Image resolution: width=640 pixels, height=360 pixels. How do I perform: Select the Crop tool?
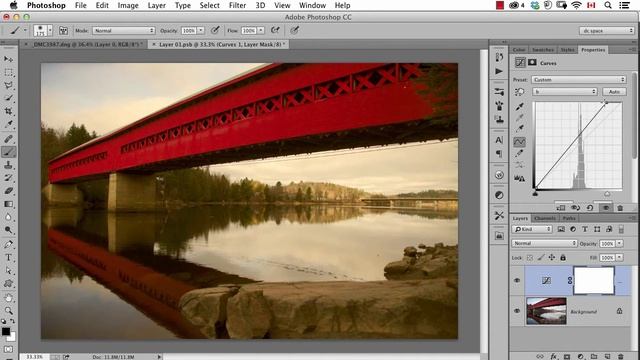tap(8, 111)
